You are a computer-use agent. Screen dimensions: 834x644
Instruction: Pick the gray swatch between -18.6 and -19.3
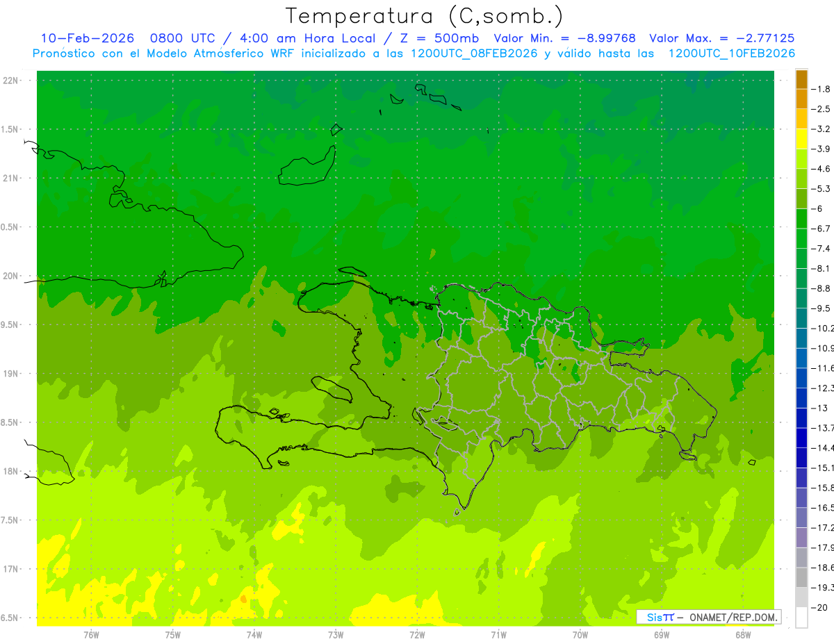click(x=801, y=577)
